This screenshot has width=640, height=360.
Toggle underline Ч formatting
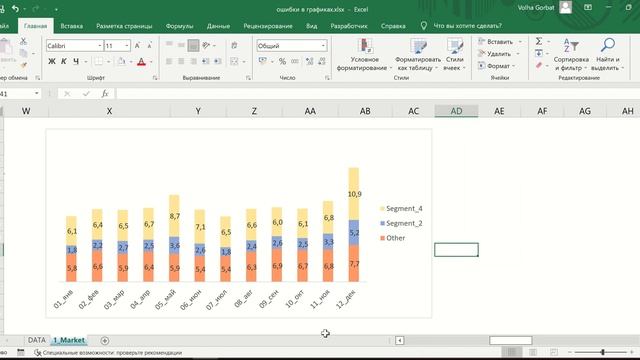(x=76, y=62)
